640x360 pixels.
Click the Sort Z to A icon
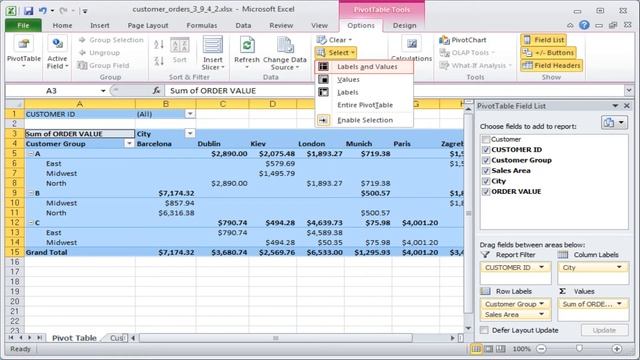pyautogui.click(x=159, y=61)
